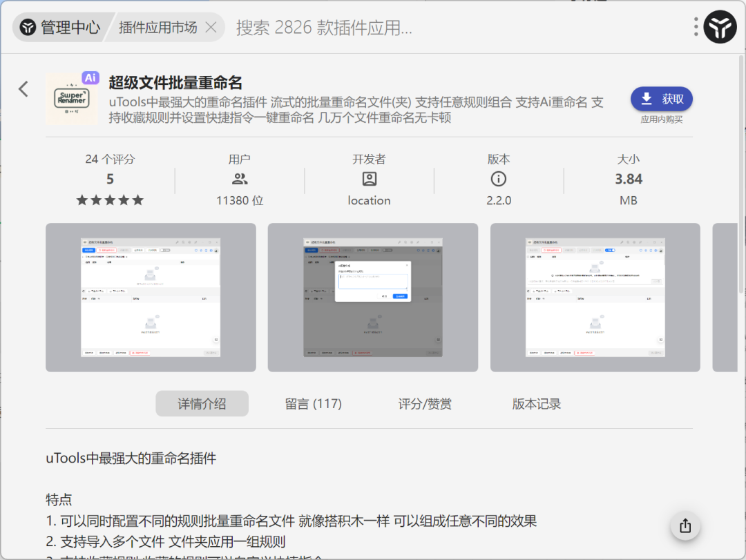
Task: Go back with the left chevron arrow
Action: (23, 89)
